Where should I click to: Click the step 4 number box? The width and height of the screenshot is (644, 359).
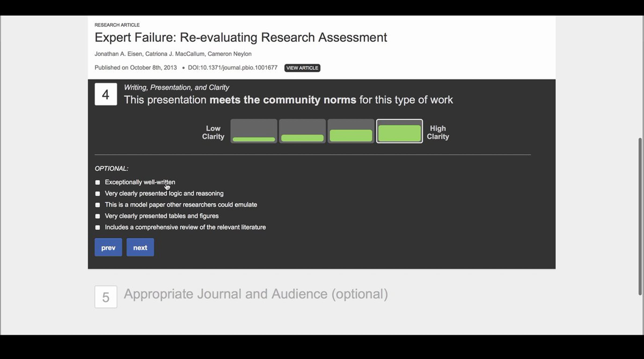tap(106, 94)
